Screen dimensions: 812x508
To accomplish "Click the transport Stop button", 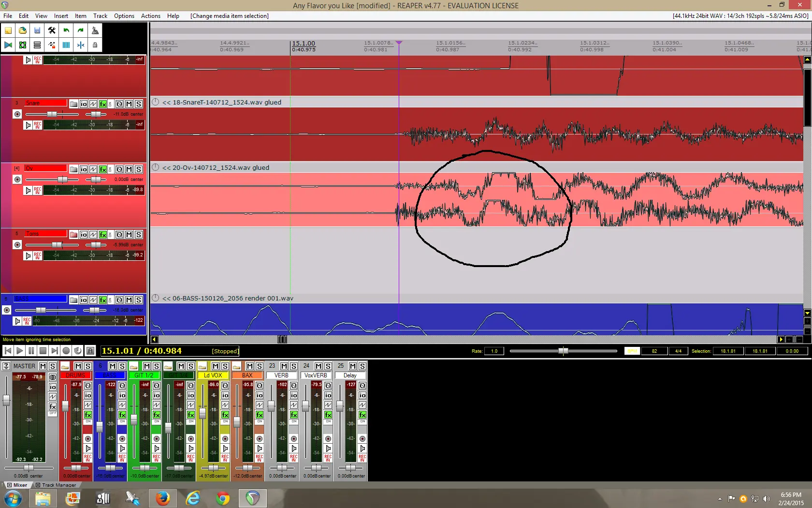I will [x=43, y=351].
